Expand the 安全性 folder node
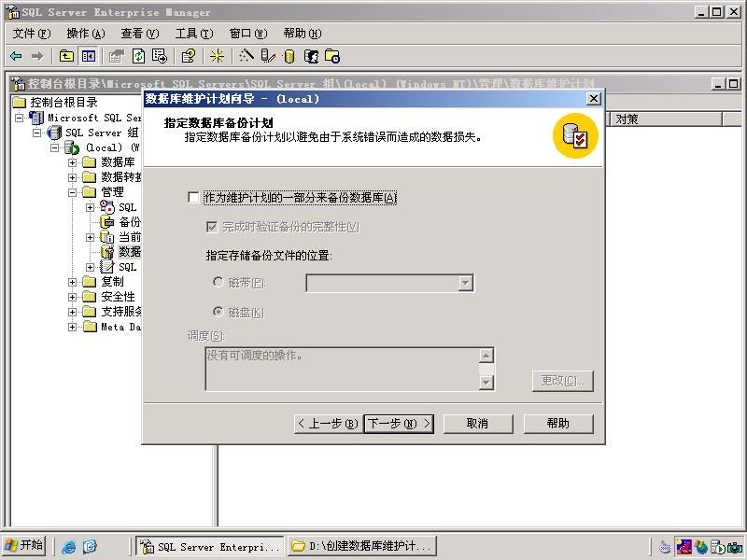Screen dimensions: 747x560 (73, 297)
